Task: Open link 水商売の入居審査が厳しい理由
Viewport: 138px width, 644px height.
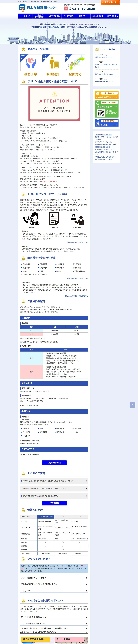Action: [x=105, y=144]
